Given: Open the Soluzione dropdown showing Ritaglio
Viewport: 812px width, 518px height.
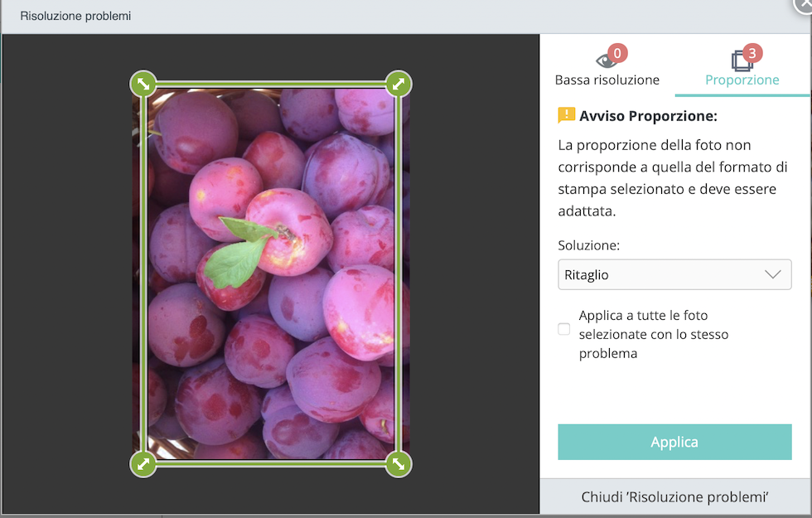Looking at the screenshot, I should 674,274.
